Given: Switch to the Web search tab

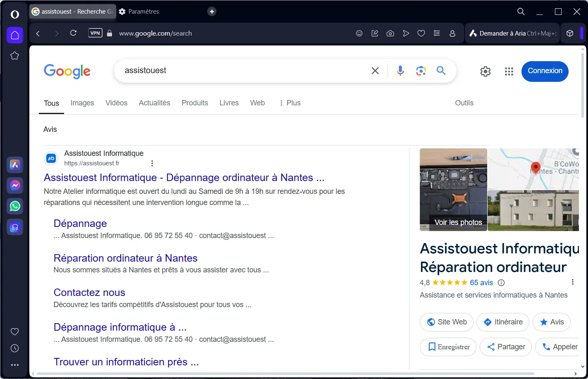Looking at the screenshot, I should (257, 103).
